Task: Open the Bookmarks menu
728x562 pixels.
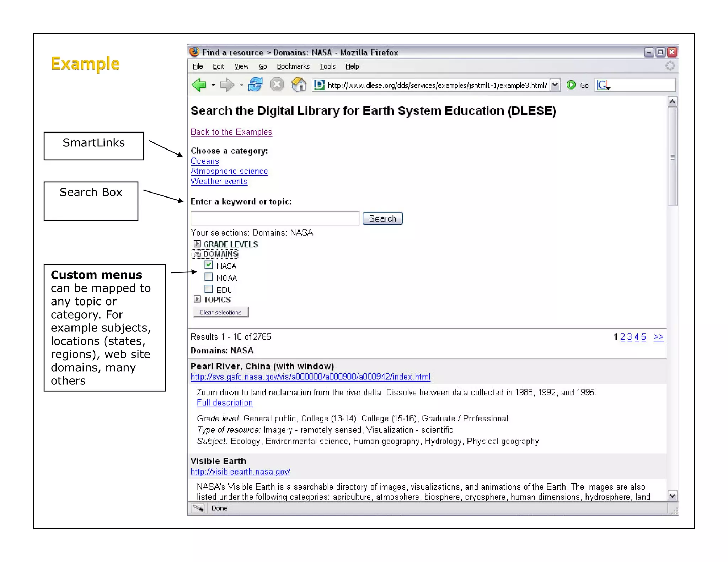Action: pos(293,66)
